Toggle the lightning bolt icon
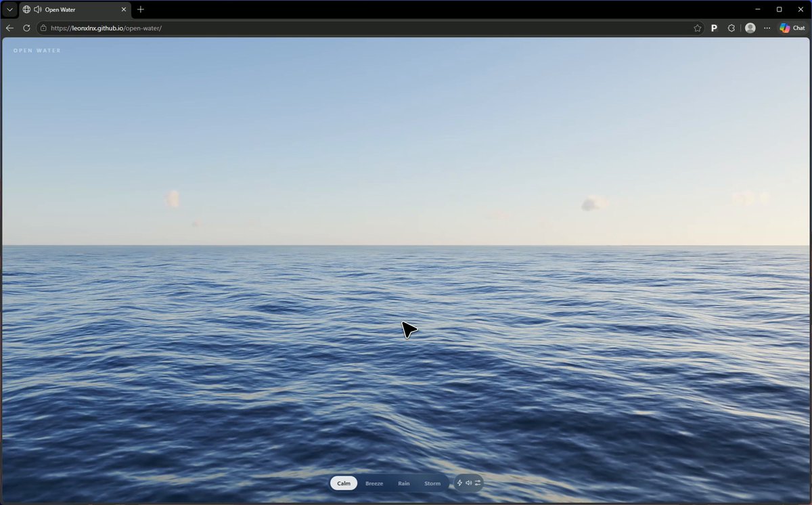 (460, 483)
